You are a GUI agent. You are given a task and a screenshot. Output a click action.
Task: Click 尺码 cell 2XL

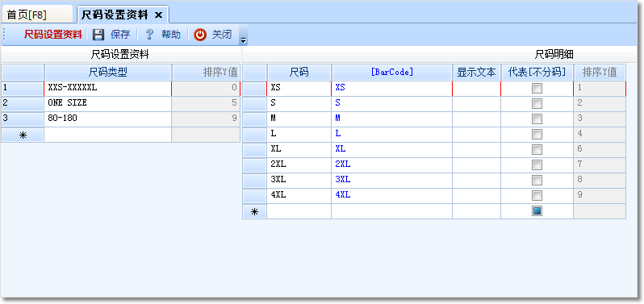(x=299, y=165)
